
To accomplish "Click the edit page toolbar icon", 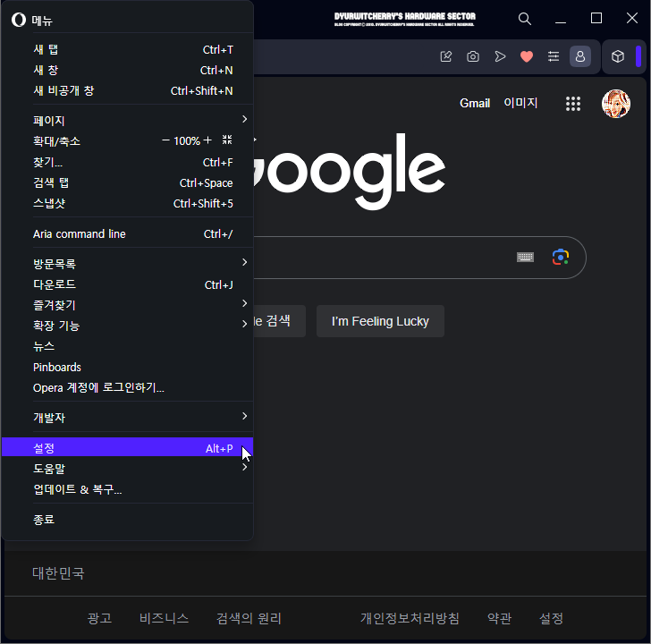I will 446,56.
